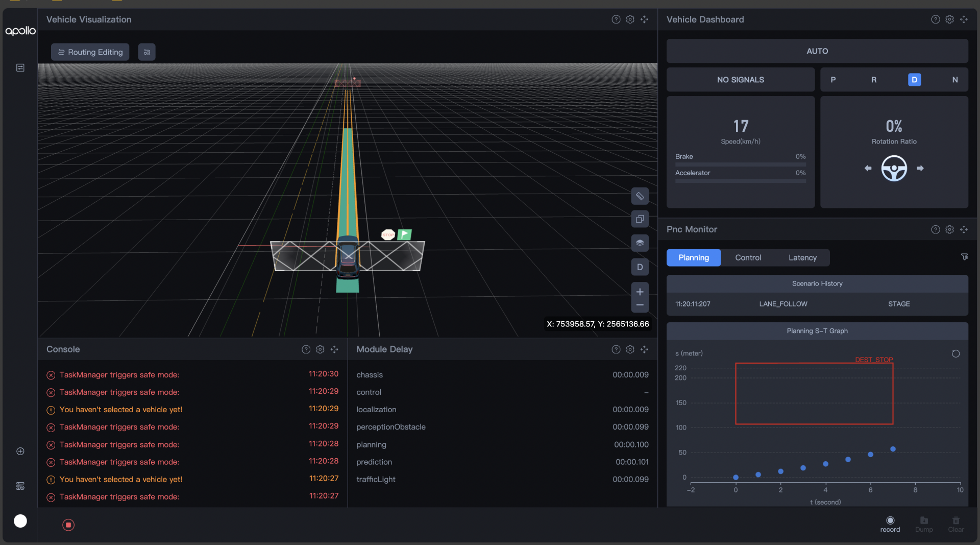Stop playback with the red stop button
The image size is (980, 545).
(x=68, y=525)
